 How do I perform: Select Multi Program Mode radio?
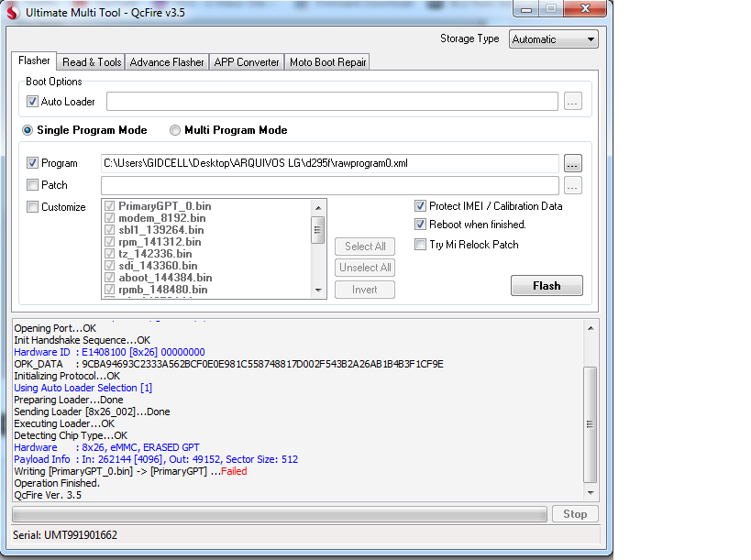click(x=175, y=130)
